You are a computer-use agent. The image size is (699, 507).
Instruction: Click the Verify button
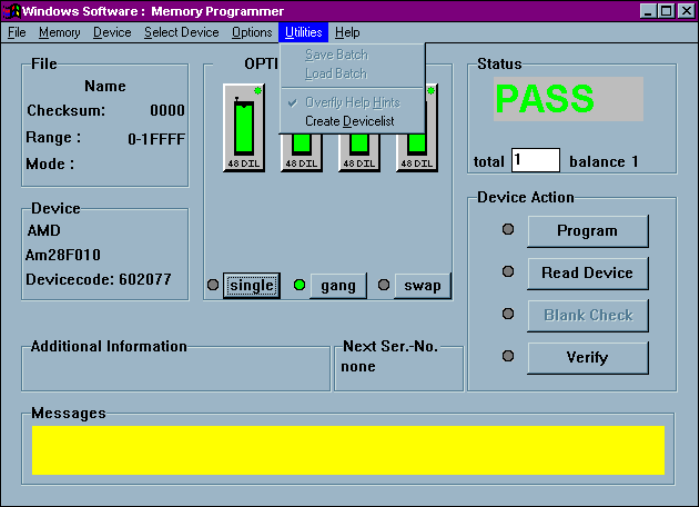coord(588,358)
